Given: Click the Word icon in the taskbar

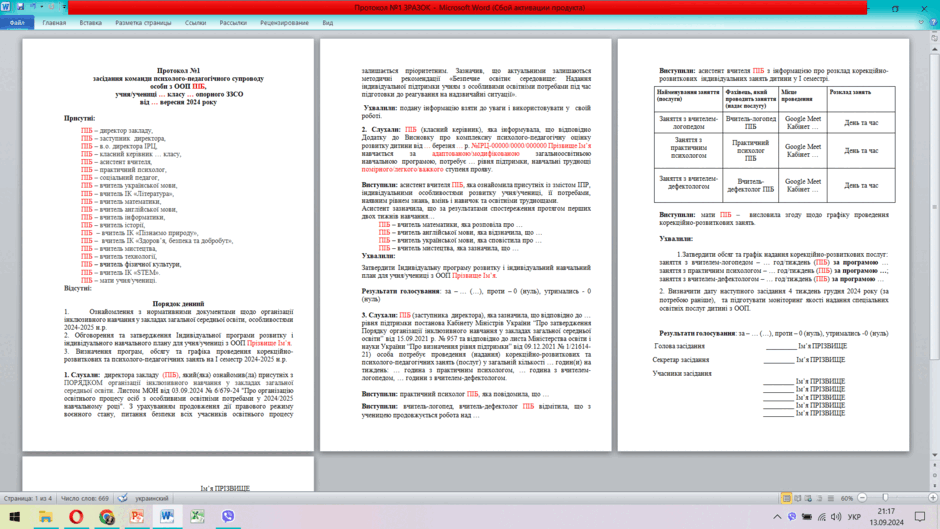Looking at the screenshot, I should click(x=167, y=516).
